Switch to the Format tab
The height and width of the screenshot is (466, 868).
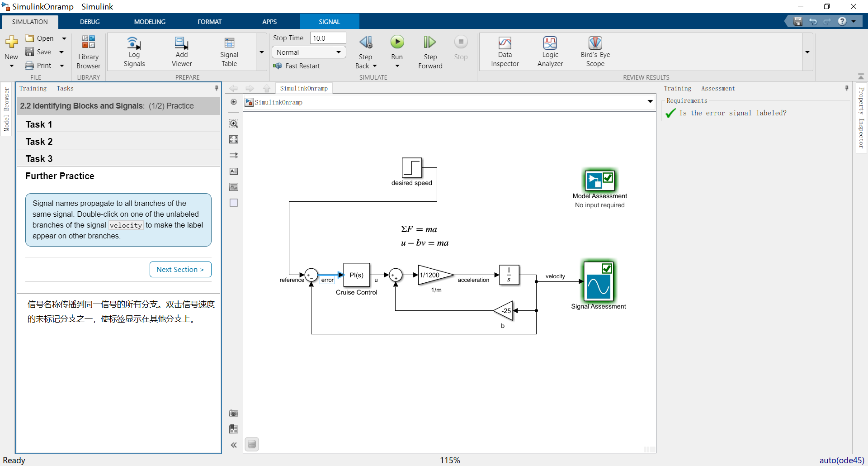[209, 22]
